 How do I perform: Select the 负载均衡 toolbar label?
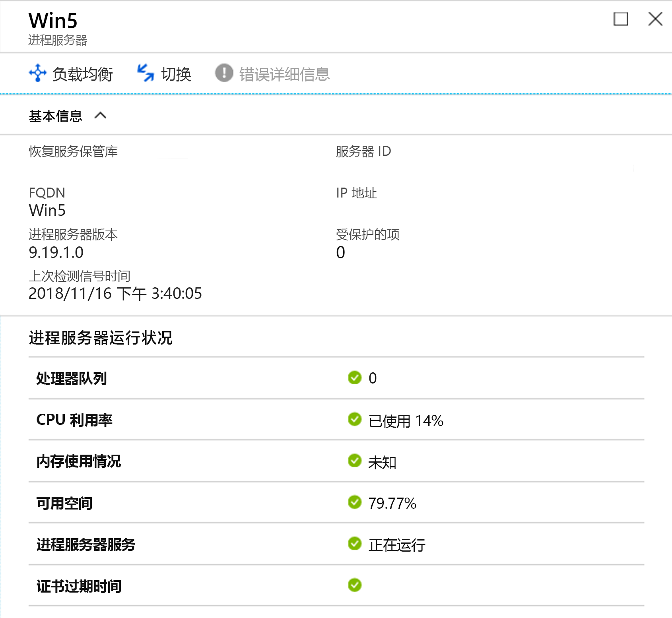click(x=83, y=74)
